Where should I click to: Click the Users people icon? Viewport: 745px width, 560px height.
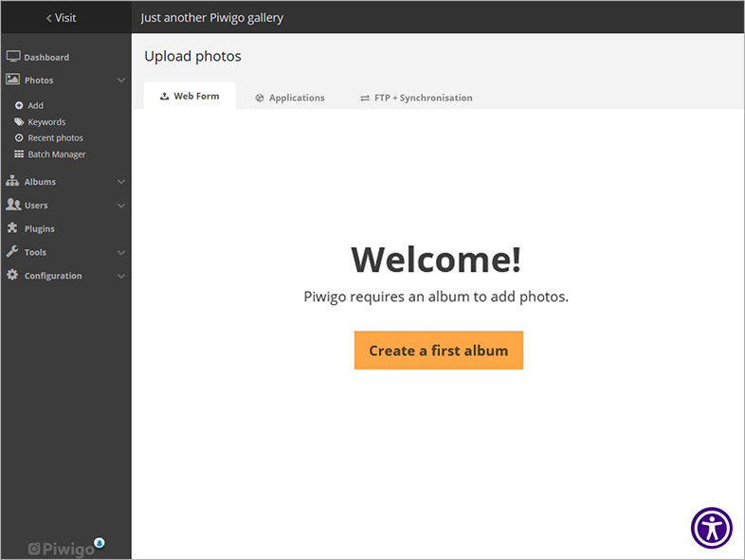tap(13, 205)
